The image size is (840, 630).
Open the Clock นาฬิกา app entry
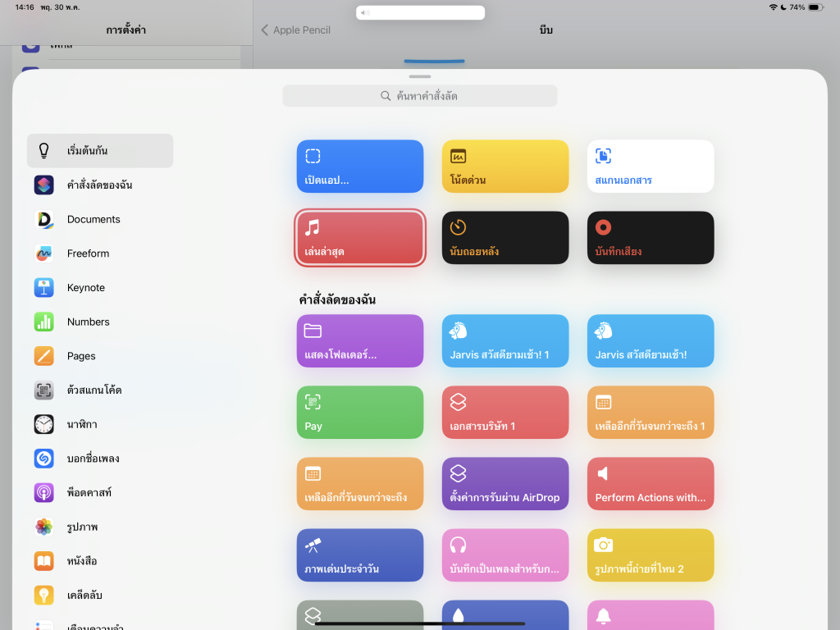click(80, 425)
